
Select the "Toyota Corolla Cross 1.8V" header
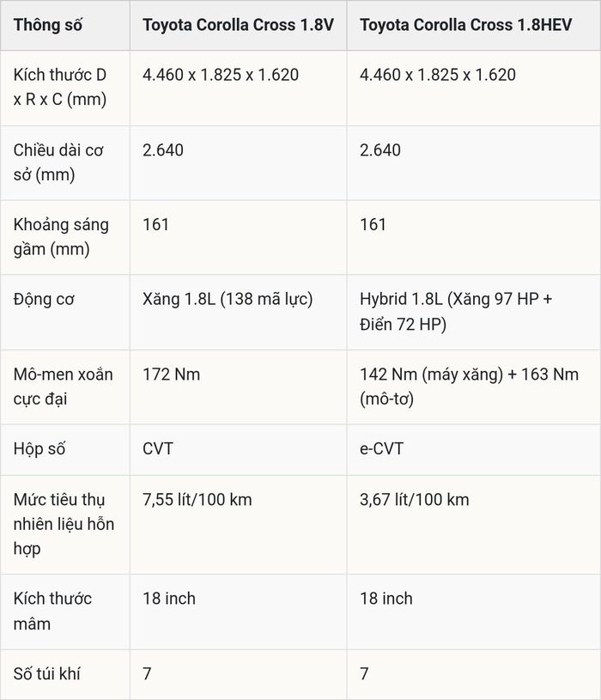click(x=239, y=25)
